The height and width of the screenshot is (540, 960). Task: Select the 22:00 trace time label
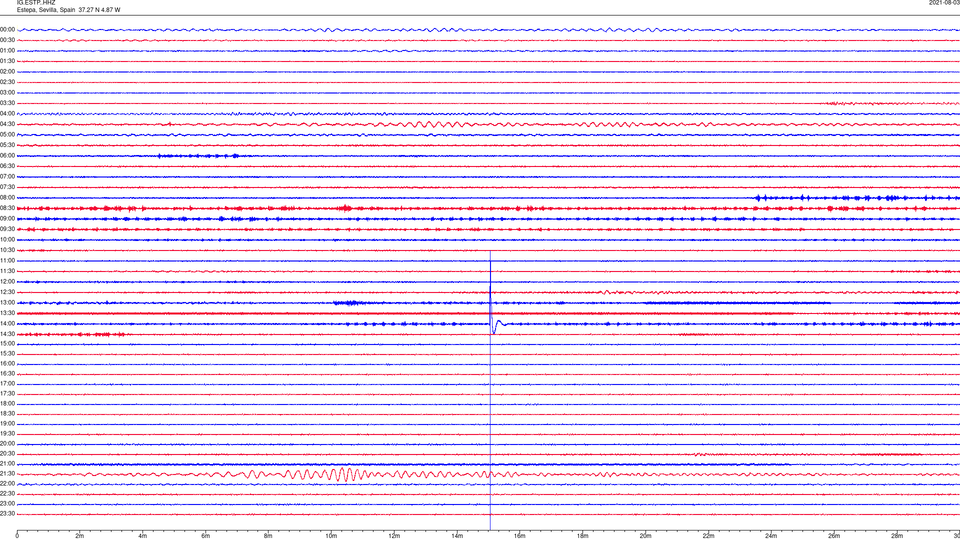coord(7,484)
